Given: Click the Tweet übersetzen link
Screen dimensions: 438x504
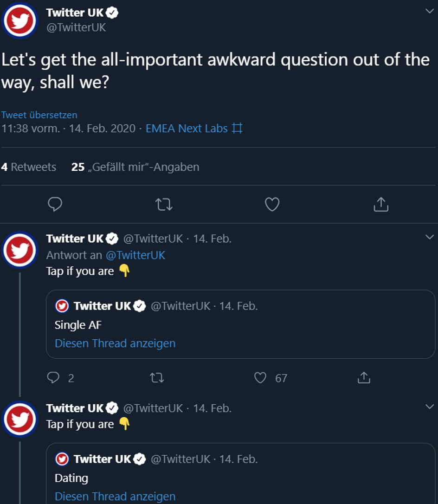Looking at the screenshot, I should coord(39,115).
